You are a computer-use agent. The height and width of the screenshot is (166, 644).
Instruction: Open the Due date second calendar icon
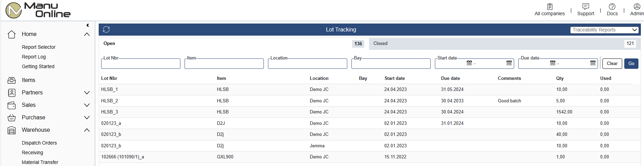pyautogui.click(x=593, y=63)
